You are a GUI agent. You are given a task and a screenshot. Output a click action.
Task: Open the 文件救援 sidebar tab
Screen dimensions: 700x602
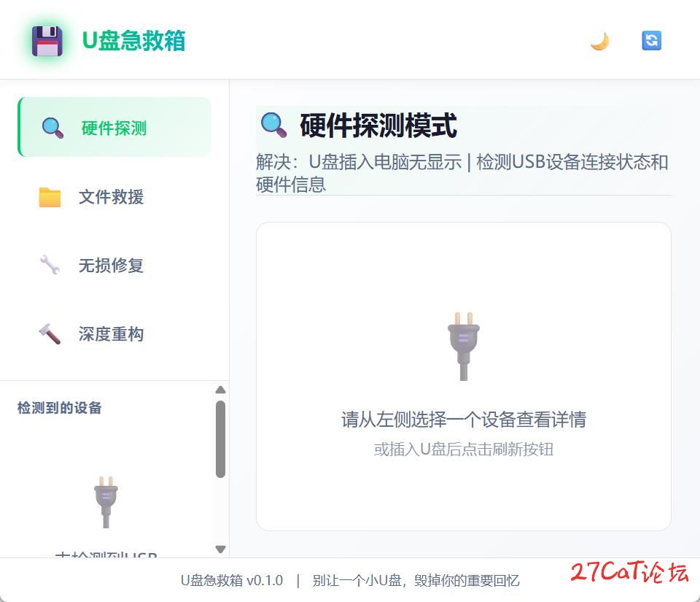[111, 197]
